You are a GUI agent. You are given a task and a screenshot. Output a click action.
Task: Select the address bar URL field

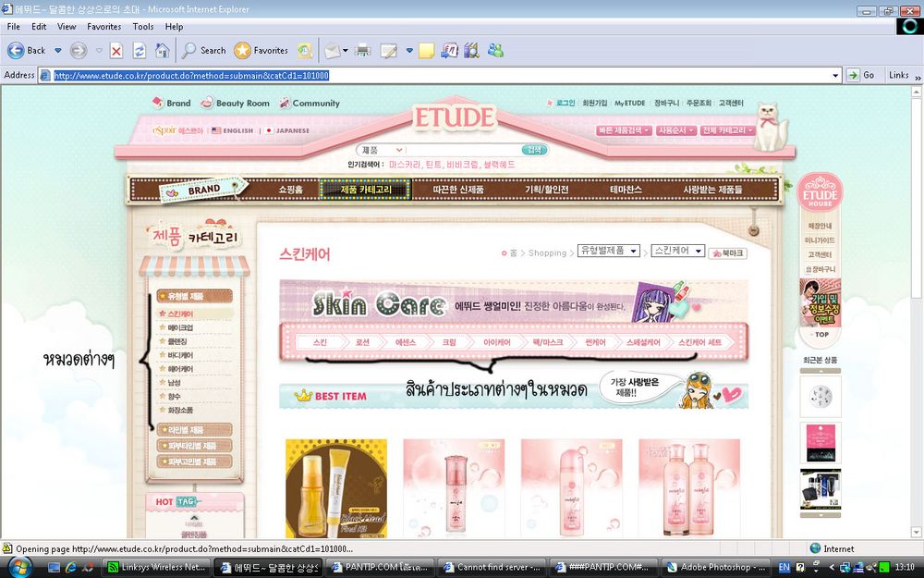pyautogui.click(x=436, y=76)
